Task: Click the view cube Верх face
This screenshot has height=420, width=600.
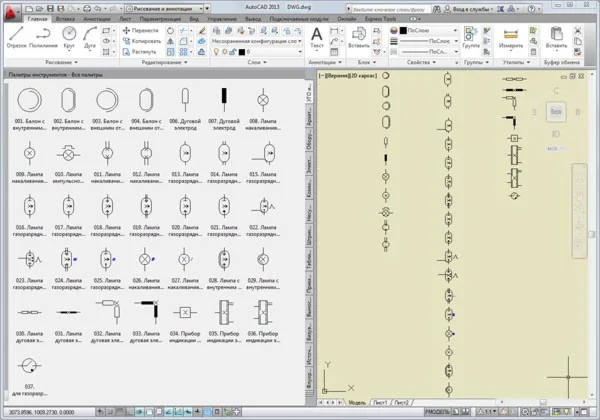Action: point(556,112)
